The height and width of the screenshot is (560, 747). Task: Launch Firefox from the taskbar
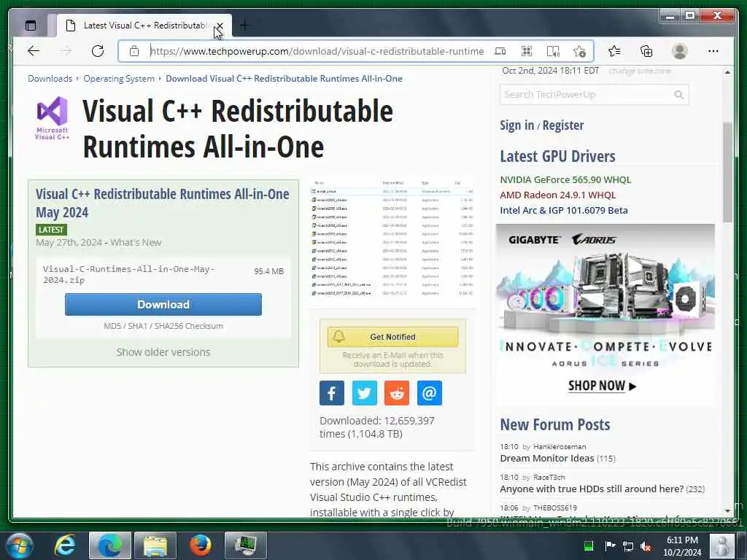(x=200, y=545)
